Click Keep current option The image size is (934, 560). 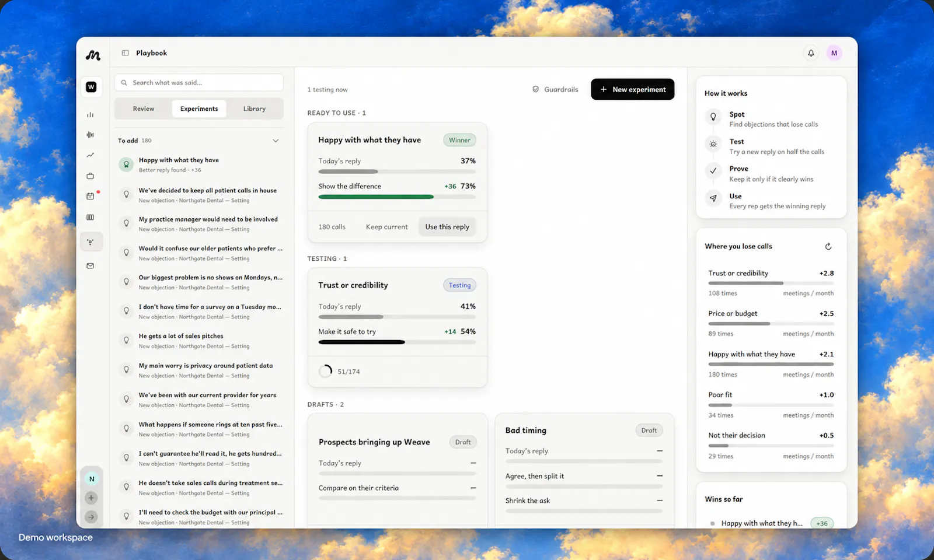click(387, 227)
